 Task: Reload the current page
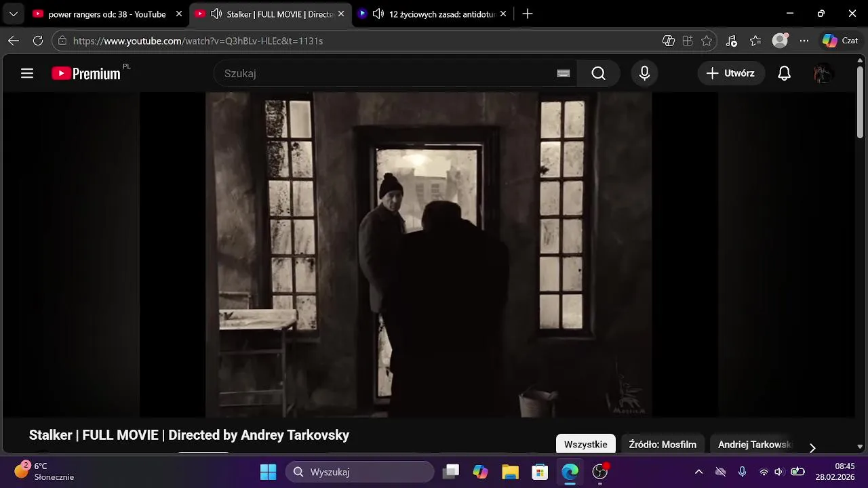38,41
